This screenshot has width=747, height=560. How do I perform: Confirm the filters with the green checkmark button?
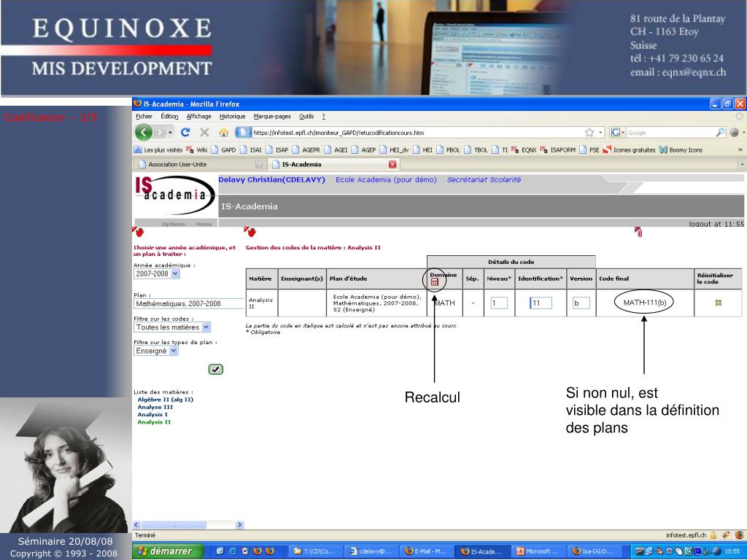(x=216, y=369)
